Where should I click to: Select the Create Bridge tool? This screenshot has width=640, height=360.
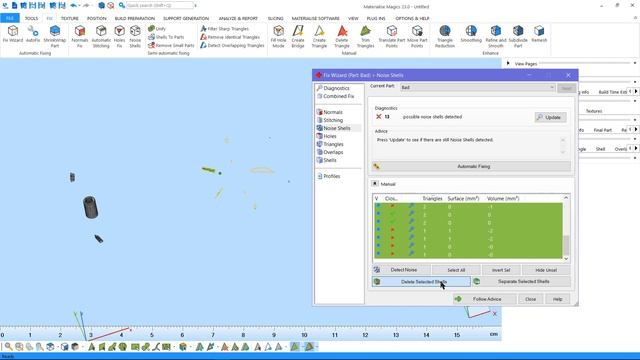pyautogui.click(x=298, y=36)
